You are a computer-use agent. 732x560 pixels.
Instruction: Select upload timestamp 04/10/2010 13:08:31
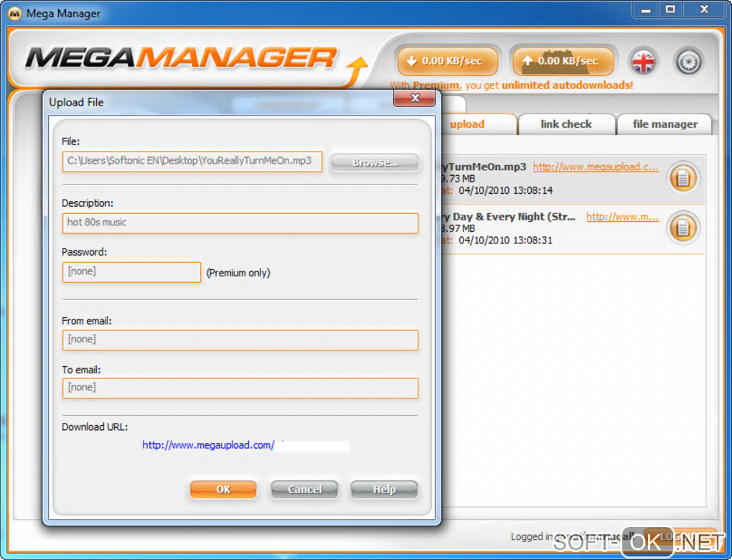tap(506, 241)
